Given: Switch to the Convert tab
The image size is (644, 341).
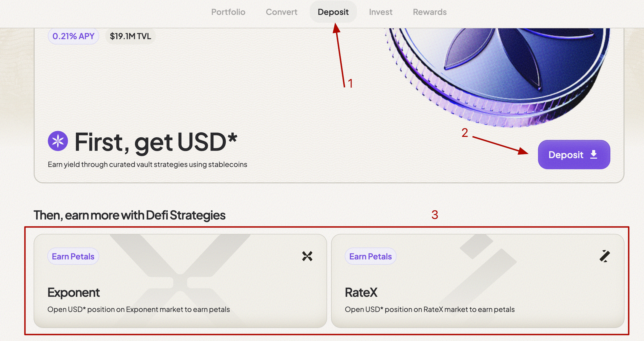Looking at the screenshot, I should point(282,12).
